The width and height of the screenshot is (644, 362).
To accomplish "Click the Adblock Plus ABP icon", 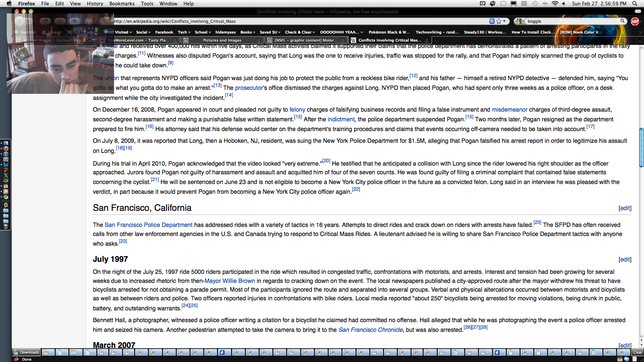I will [x=635, y=21].
